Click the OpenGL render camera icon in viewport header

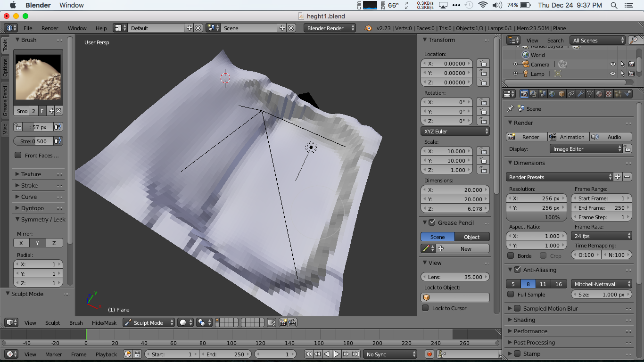tap(283, 323)
